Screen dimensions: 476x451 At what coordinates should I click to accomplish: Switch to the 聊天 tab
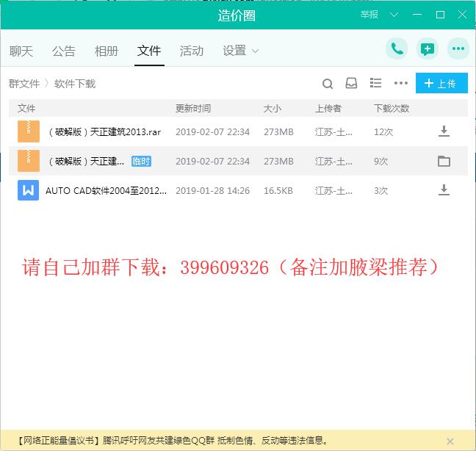click(x=21, y=51)
